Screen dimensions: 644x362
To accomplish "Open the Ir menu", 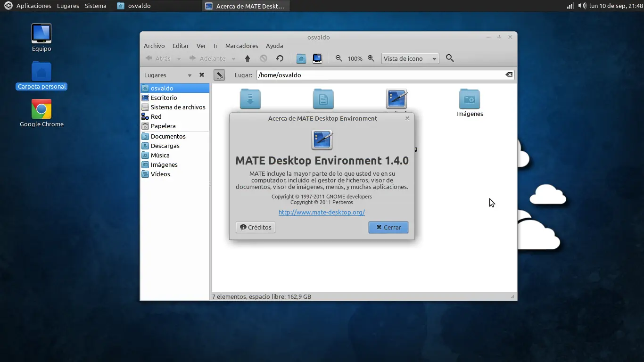I will pyautogui.click(x=215, y=46).
